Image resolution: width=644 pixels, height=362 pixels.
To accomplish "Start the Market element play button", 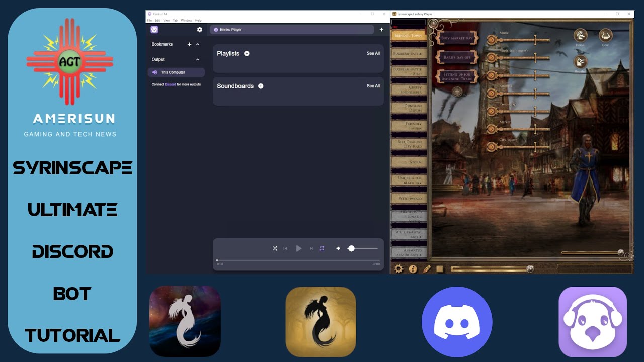I will point(492,129).
